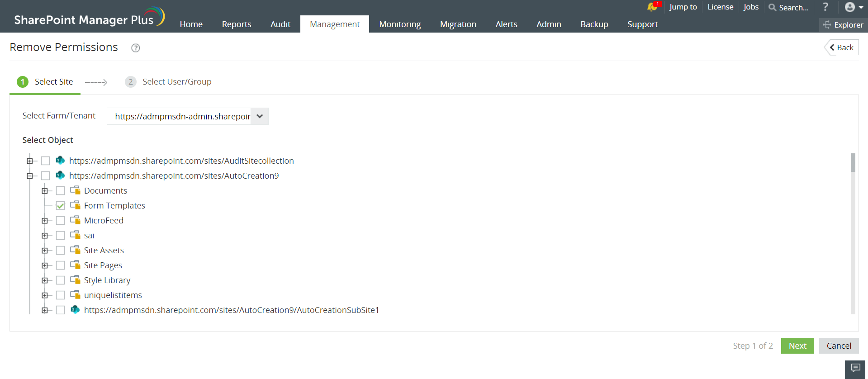Expand the Style Library node

point(45,280)
